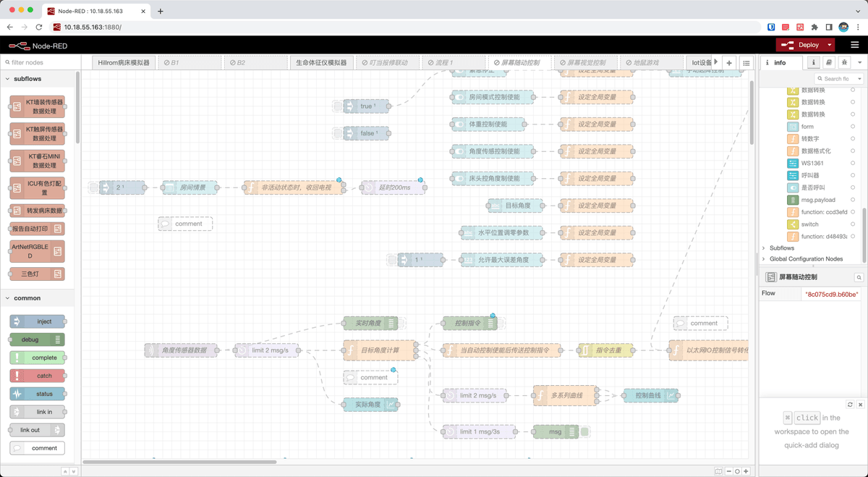Click the zoom out minus icon

[728, 471]
